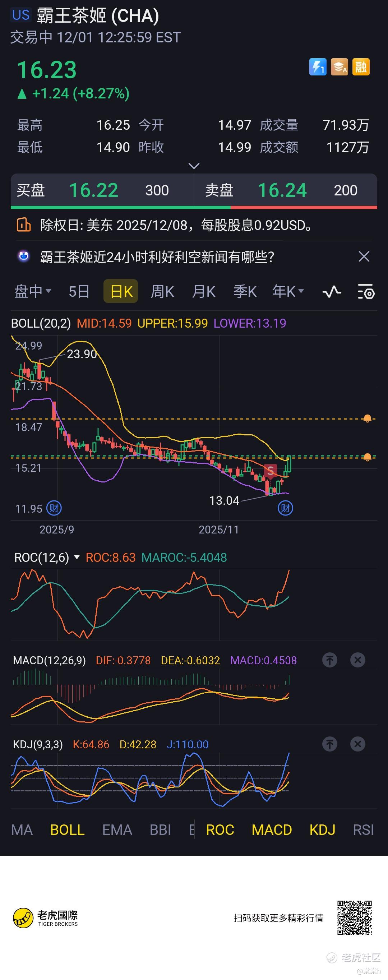This screenshot has height=980, width=388.
Task: Tap the Tiger Brokers logo
Action: tap(46, 918)
